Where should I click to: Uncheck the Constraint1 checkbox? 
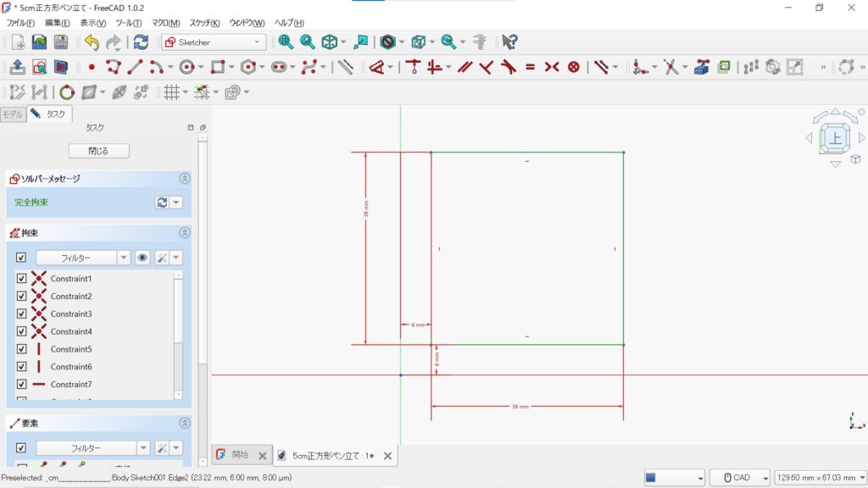[21, 279]
